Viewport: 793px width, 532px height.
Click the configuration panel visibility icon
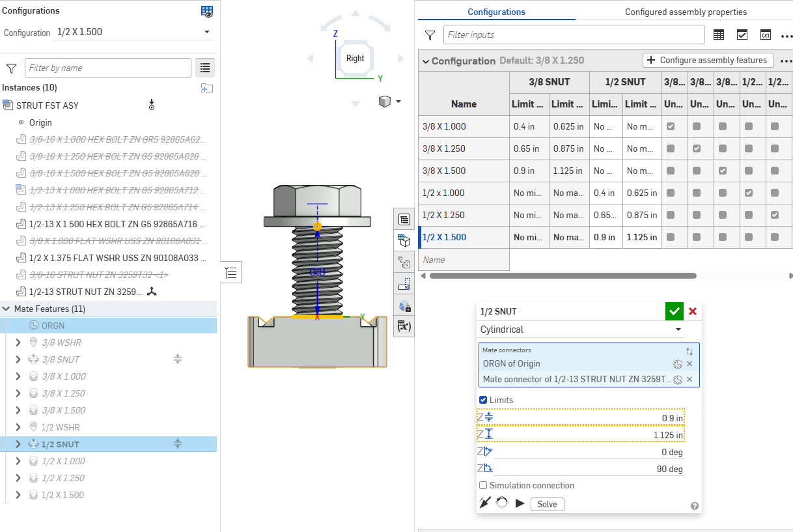[x=207, y=11]
